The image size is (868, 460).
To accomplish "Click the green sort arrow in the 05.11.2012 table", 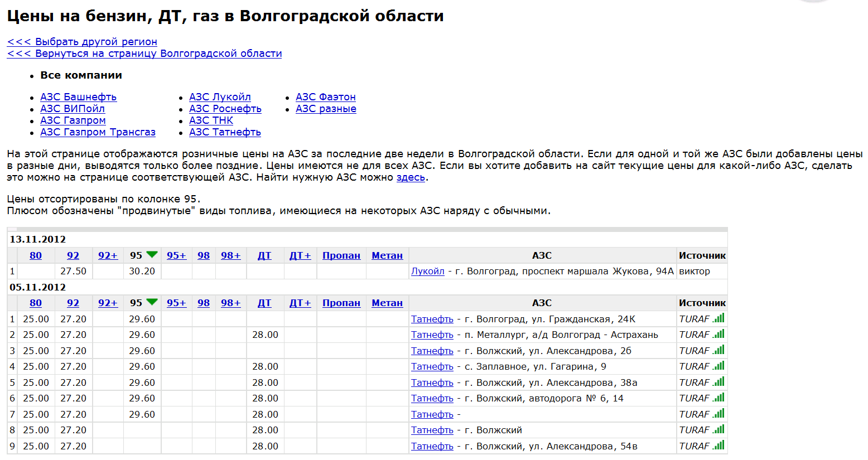I will (x=152, y=302).
